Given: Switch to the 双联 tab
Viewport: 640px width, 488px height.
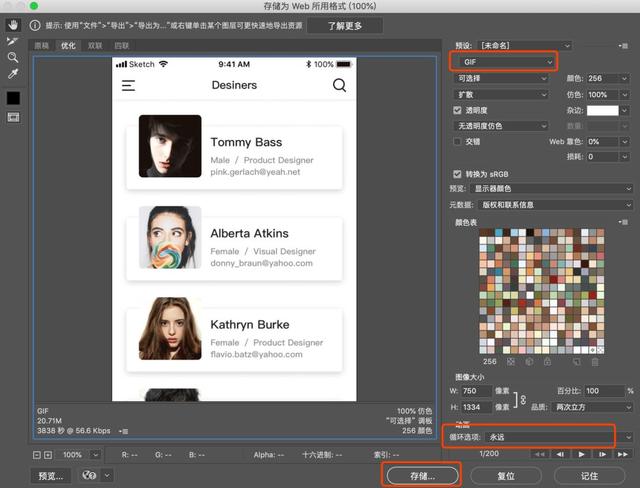Looking at the screenshot, I should (x=95, y=45).
